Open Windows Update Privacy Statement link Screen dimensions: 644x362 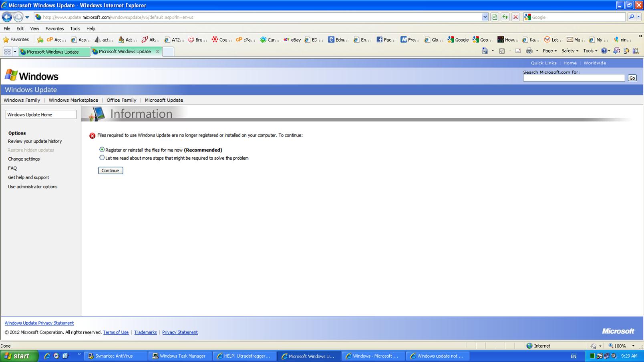pyautogui.click(x=39, y=323)
